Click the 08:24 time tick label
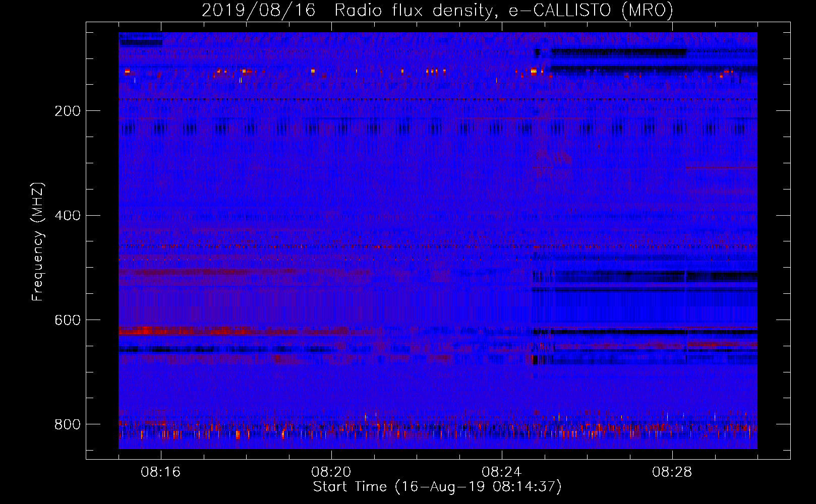The width and height of the screenshot is (816, 504). point(502,472)
